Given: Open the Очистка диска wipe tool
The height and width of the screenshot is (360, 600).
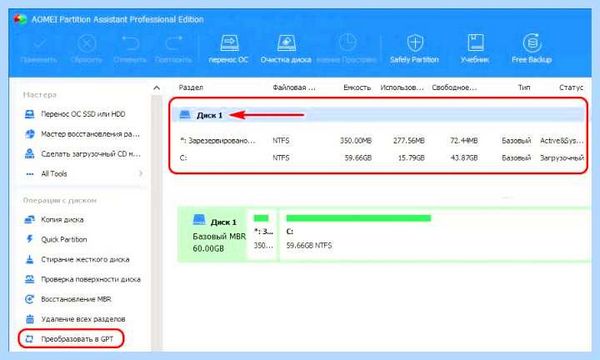Looking at the screenshot, I should pyautogui.click(x=286, y=49).
